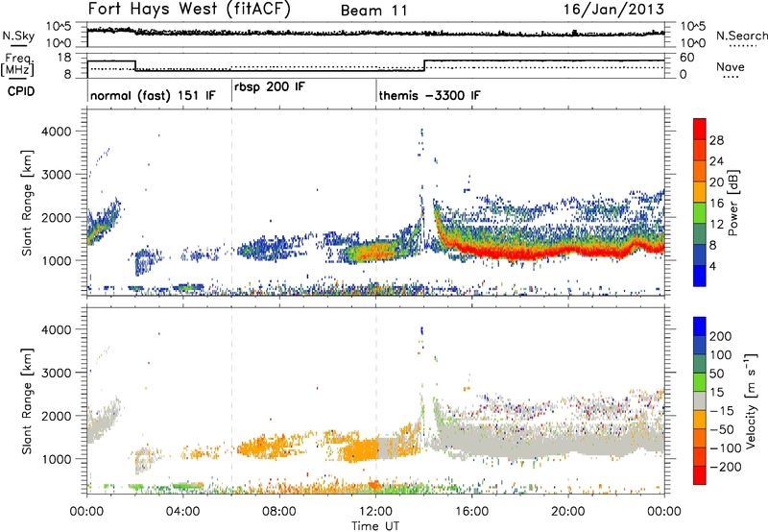768x532 pixels.
Task: Click the dotted line sample under N.Search
Action: click(743, 46)
